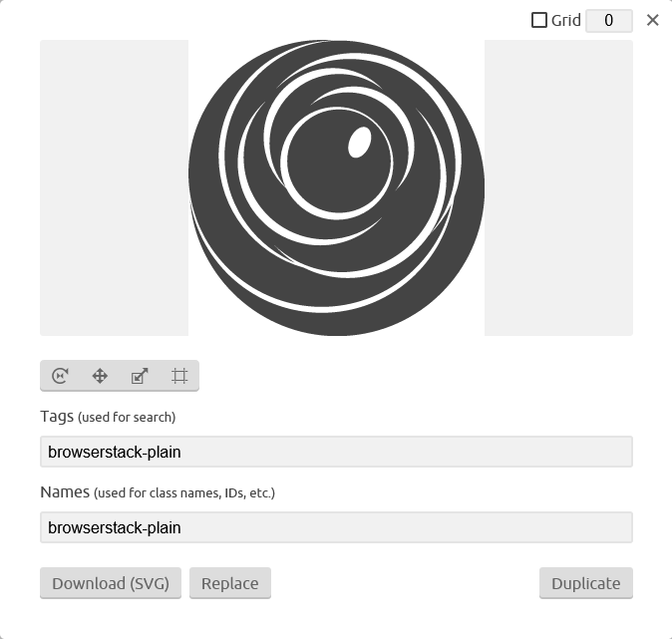
Task: Click the white oval highlight in glyph
Action: coord(360,143)
